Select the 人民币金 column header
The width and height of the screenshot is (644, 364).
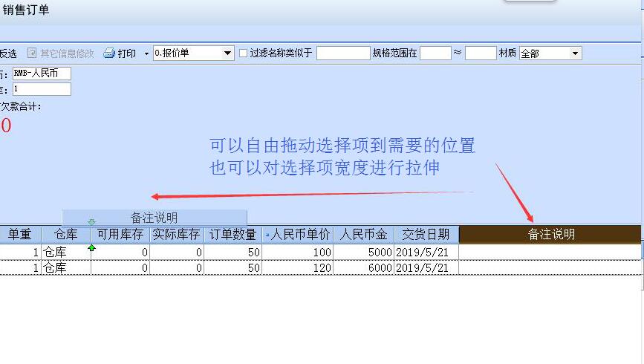(x=363, y=235)
